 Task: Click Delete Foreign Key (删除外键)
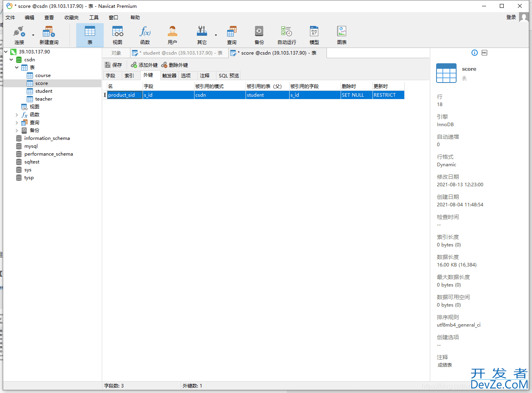pyautogui.click(x=174, y=65)
